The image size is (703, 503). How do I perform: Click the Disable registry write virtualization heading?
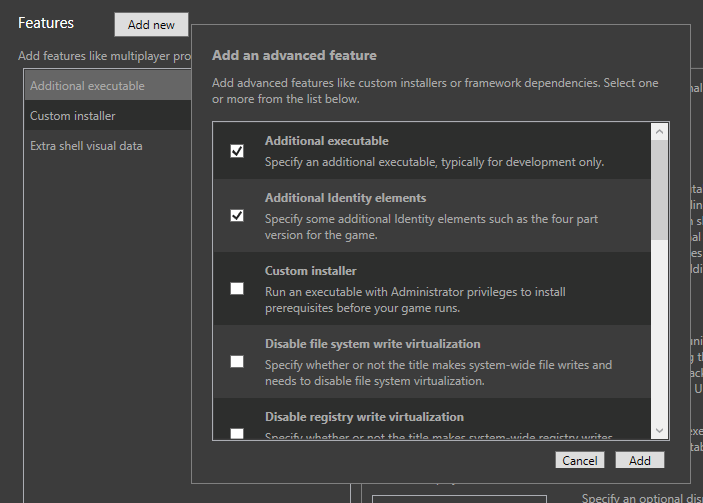pos(364,417)
